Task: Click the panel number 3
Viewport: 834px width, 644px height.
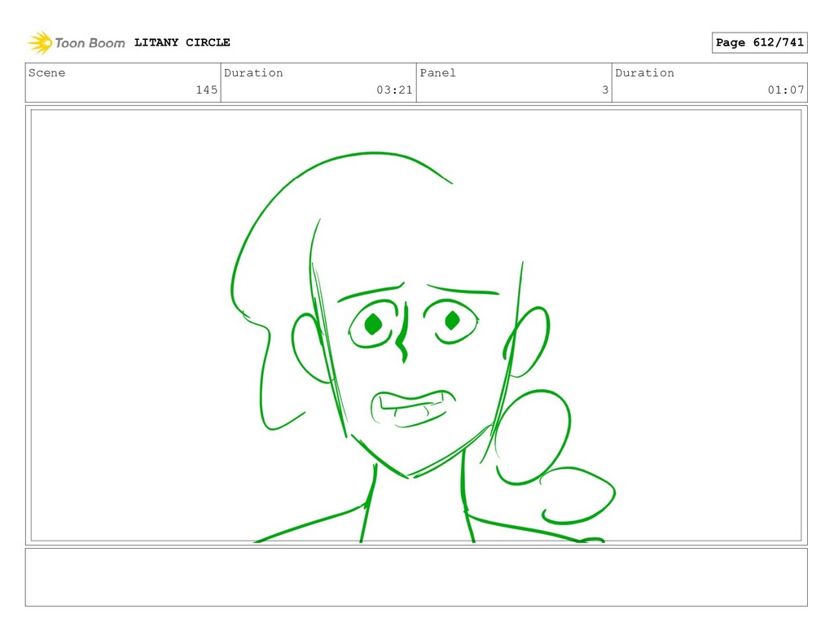Action: pos(605,90)
